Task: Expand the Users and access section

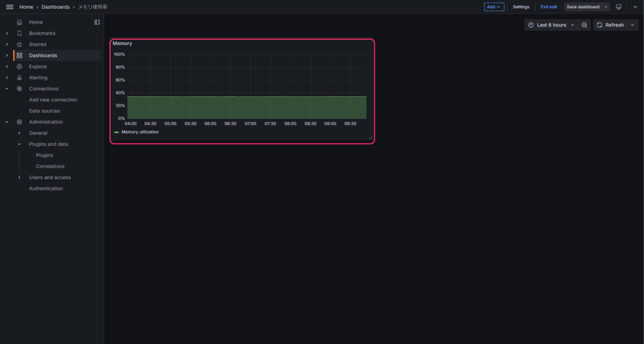Action: point(19,177)
